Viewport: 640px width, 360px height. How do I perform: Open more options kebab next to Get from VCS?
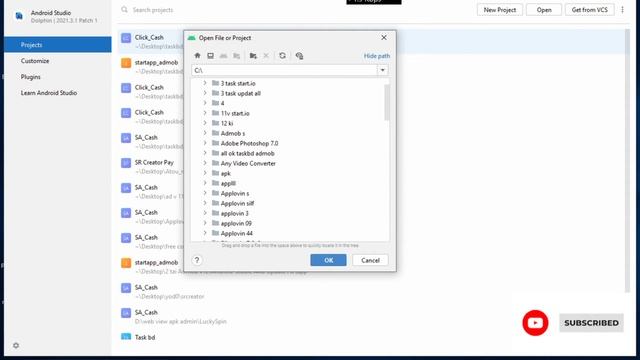click(622, 10)
